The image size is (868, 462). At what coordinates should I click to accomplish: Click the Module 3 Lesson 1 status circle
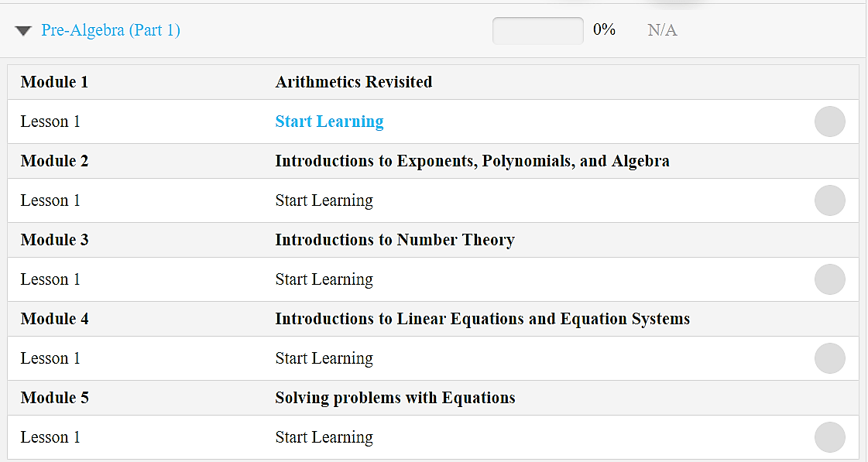click(x=830, y=279)
